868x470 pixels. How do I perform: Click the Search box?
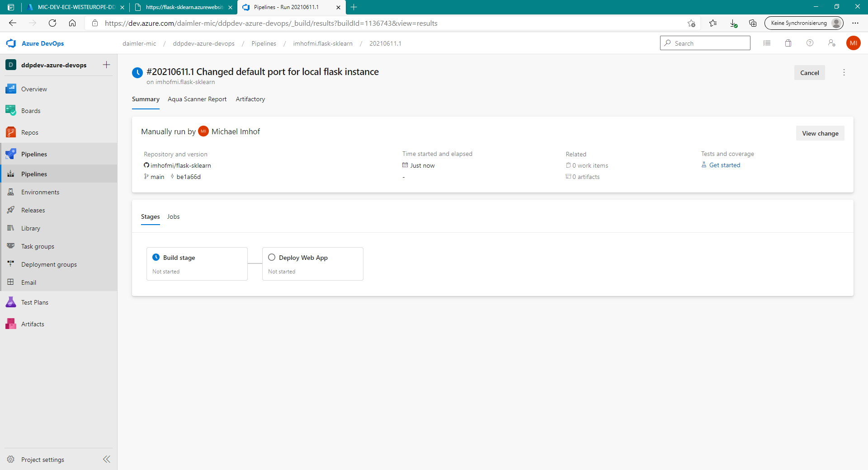point(705,43)
